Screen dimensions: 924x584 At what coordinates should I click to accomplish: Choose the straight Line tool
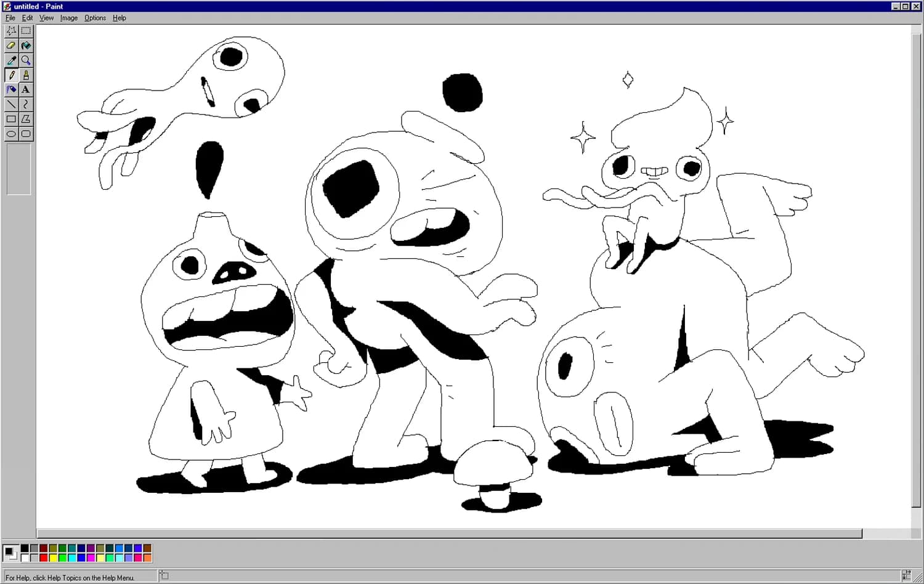[x=11, y=105]
